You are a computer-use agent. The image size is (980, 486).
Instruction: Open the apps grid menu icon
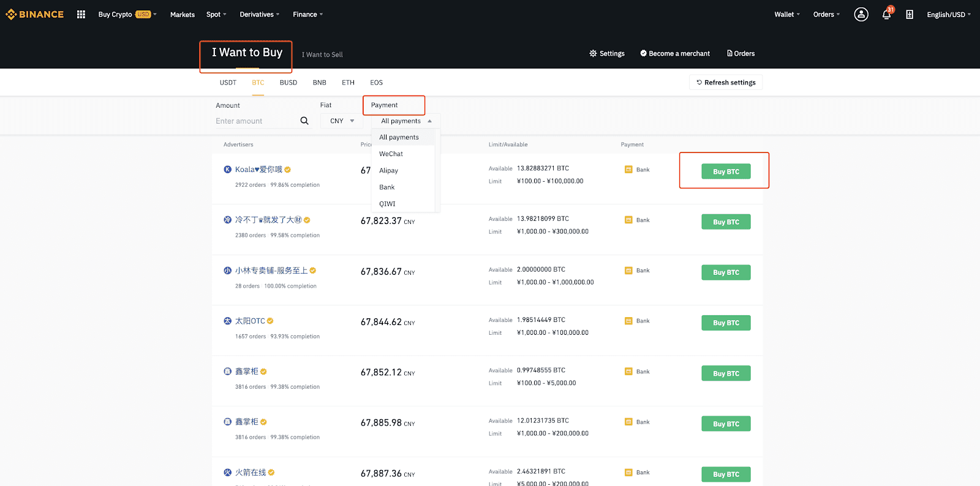(x=81, y=14)
